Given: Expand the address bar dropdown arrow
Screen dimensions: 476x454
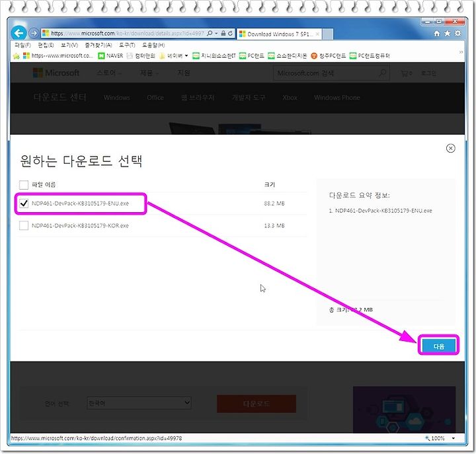Looking at the screenshot, I should pyautogui.click(x=216, y=33).
